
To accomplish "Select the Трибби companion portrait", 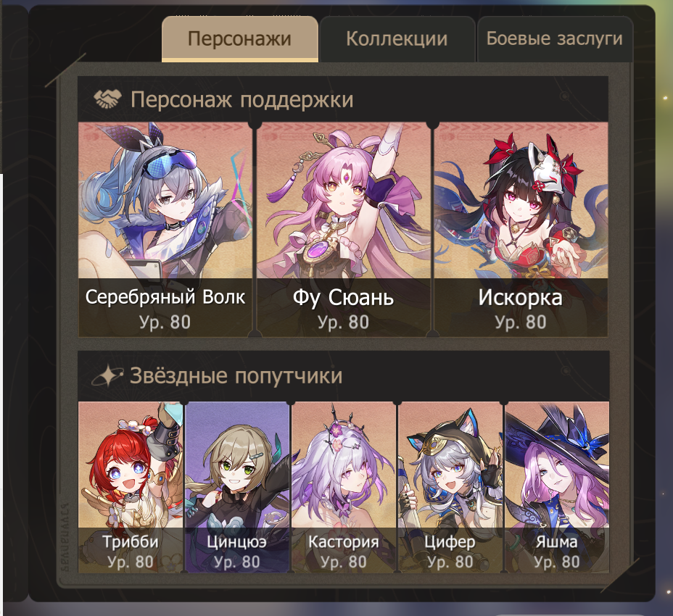I will point(131,487).
